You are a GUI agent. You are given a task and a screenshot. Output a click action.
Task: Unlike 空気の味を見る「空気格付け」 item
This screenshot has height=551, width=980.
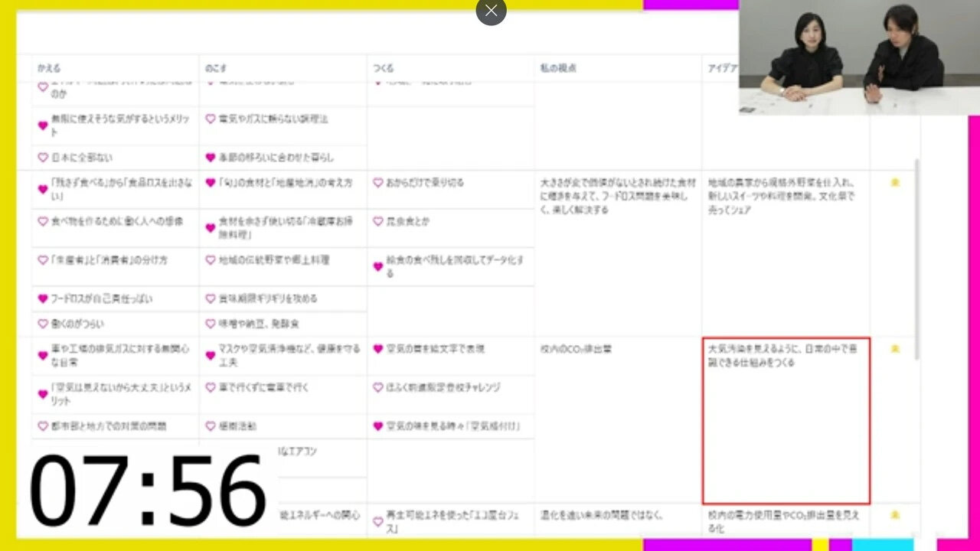[x=377, y=425]
